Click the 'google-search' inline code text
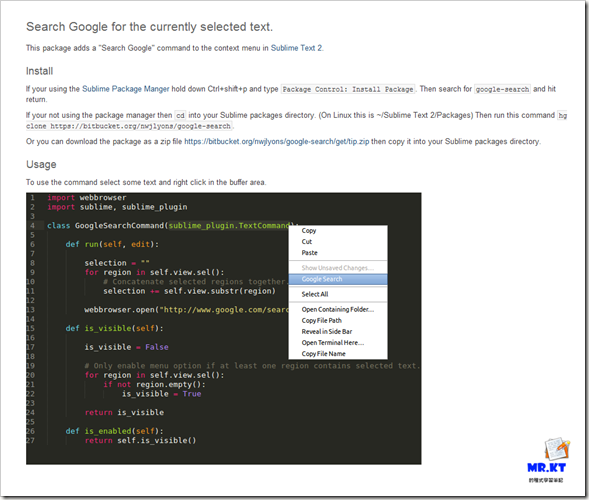Image resolution: width=589 pixels, height=500 pixels. coord(502,89)
